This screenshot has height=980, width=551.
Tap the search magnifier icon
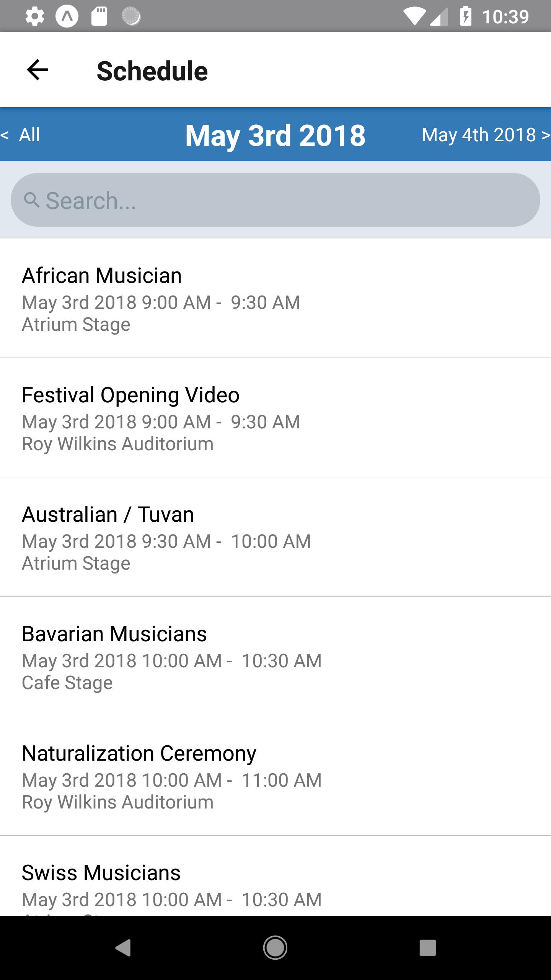[x=32, y=200]
